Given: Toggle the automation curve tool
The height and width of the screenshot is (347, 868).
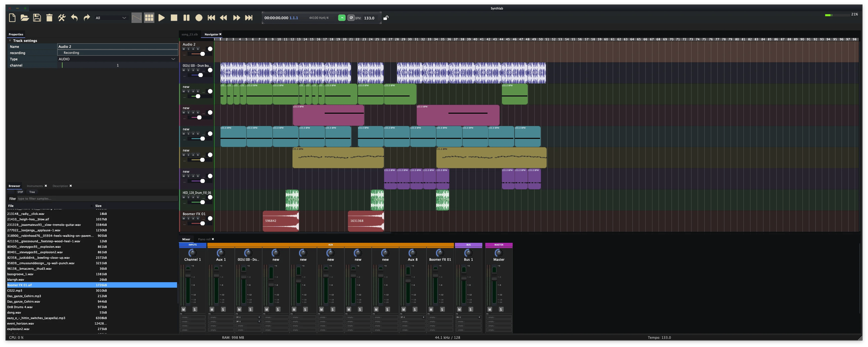Looking at the screenshot, I should [136, 18].
